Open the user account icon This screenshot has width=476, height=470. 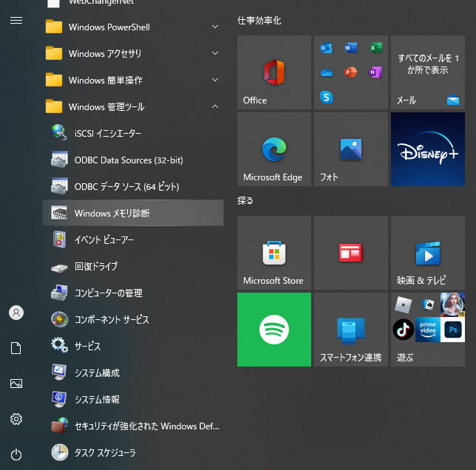click(x=16, y=313)
